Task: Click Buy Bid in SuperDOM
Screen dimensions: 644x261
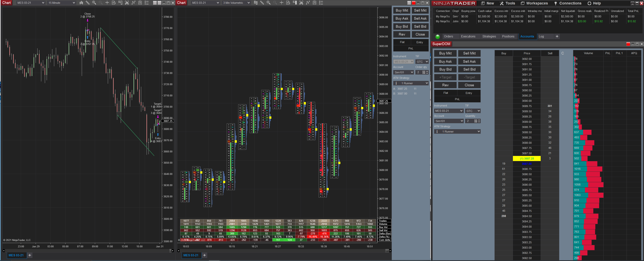Action: point(445,69)
